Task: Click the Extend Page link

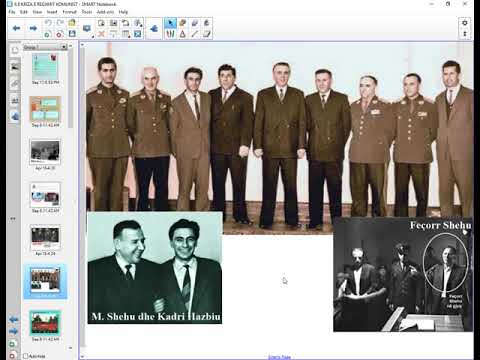Action: tap(279, 357)
